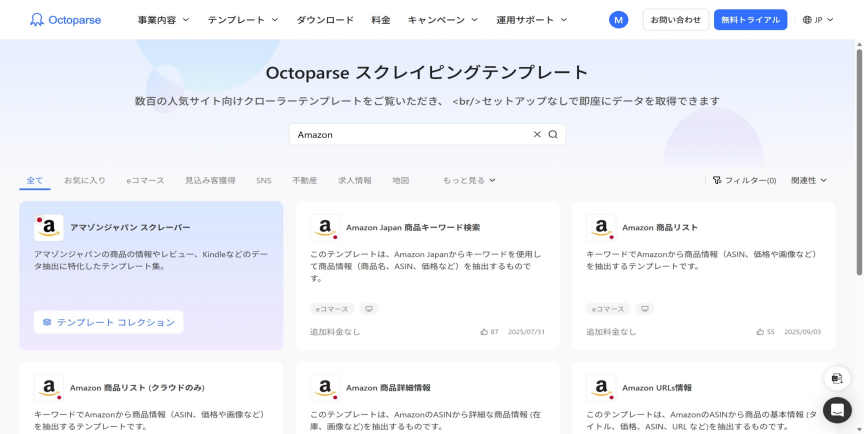
Task: Open the user avatar M icon
Action: point(618,20)
